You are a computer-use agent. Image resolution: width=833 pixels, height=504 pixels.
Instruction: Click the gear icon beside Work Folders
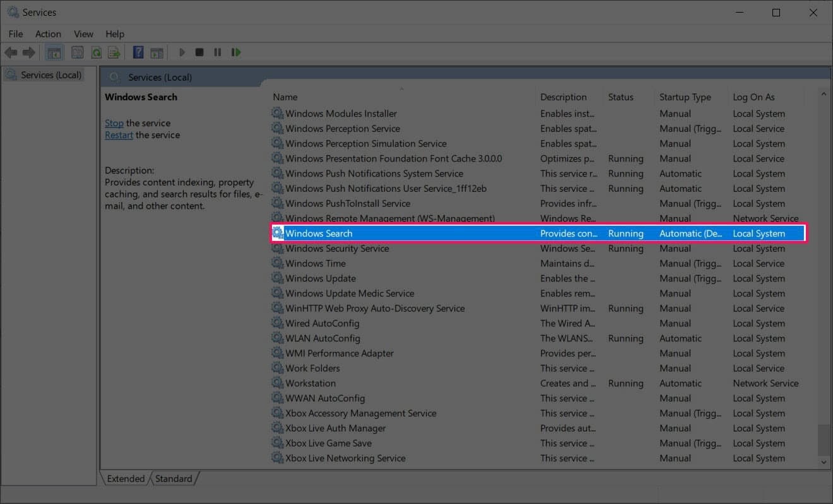click(278, 368)
